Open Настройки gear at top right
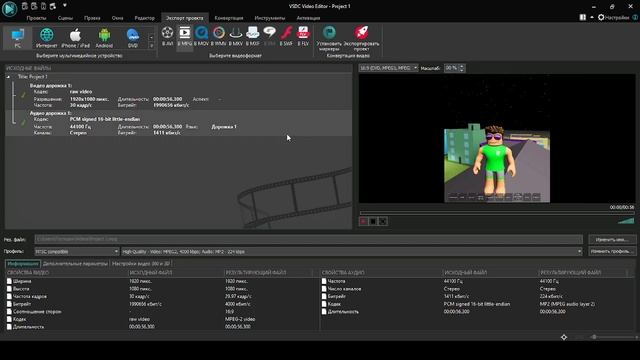This screenshot has height=360, width=640. pos(613,18)
